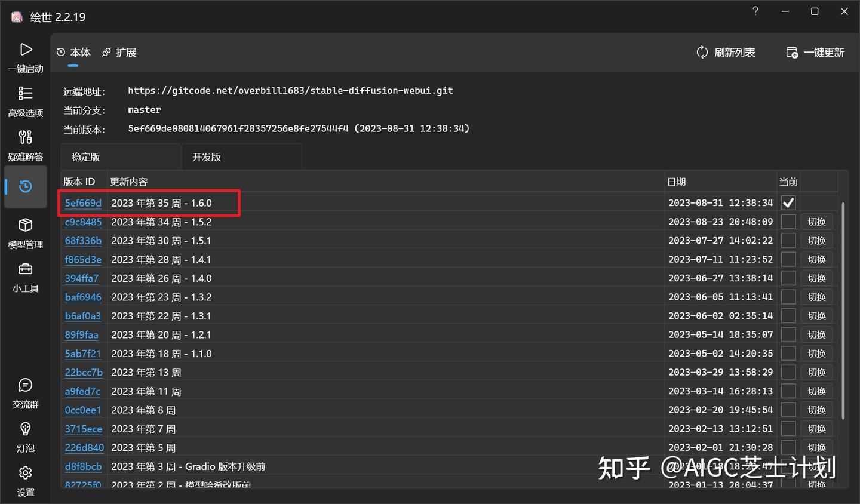
Task: Click the 灯泡 lightbulb icon
Action: 26,437
